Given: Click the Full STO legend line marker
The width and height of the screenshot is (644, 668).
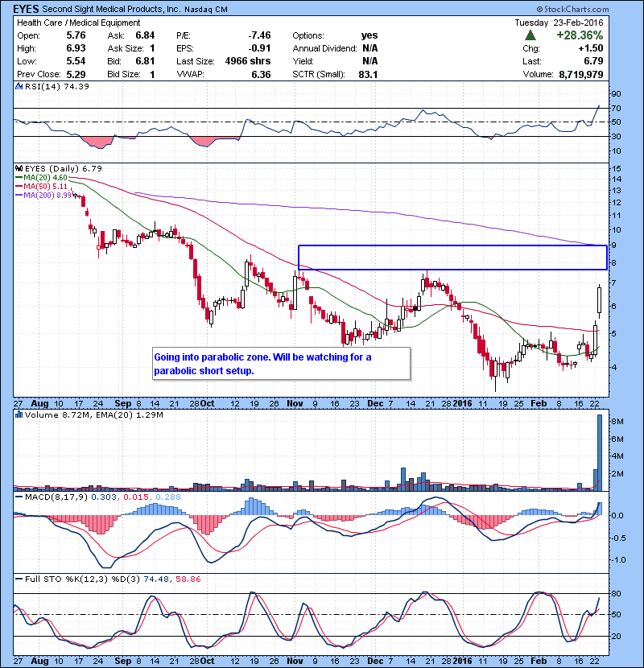Looking at the screenshot, I should 19,579.
